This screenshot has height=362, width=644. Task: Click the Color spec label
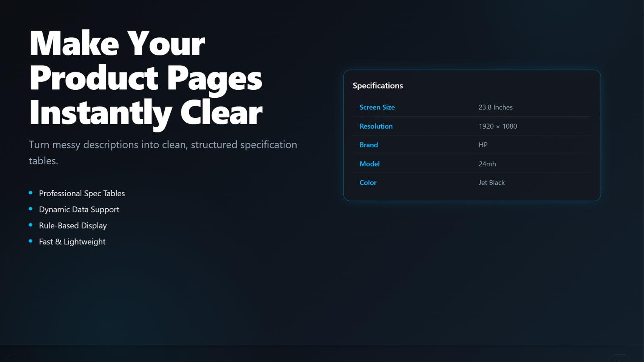click(368, 183)
